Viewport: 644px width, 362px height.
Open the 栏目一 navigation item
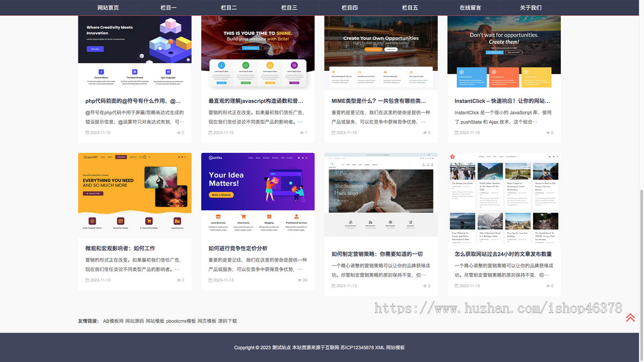tap(169, 8)
